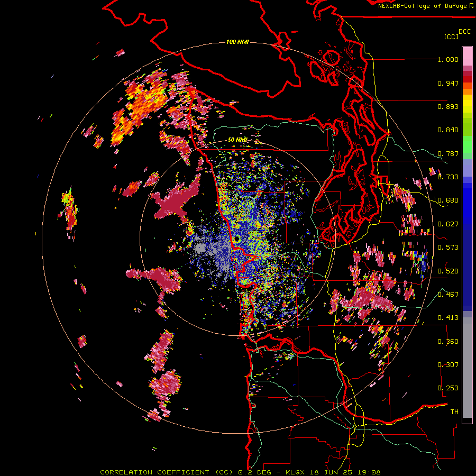The height and width of the screenshot is (476, 476).
Task: Click the 0.893 scale value
Action: (x=448, y=106)
